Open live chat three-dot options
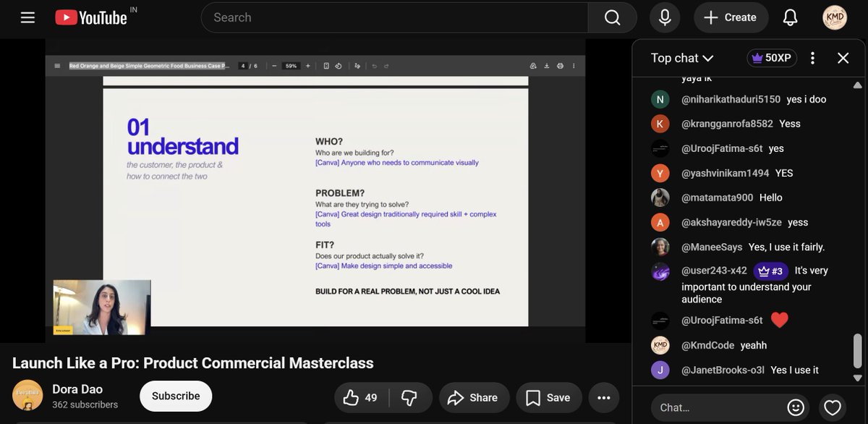The width and height of the screenshot is (868, 424). point(812,58)
